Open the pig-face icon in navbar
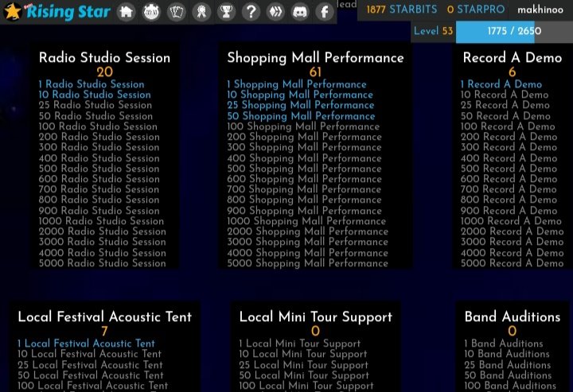Screen dimensions: 573x392 point(151,12)
